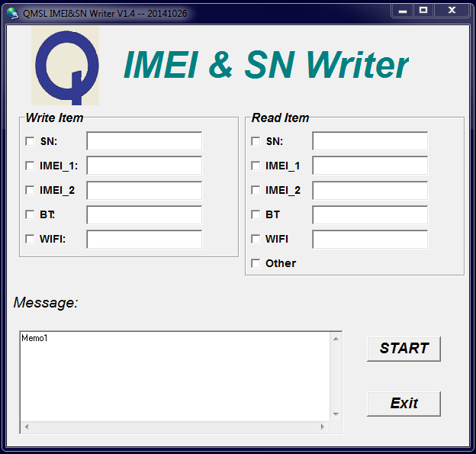The image size is (476, 454).
Task: Minimize the QMSL IMEI&SN Writer window
Action: point(403,11)
